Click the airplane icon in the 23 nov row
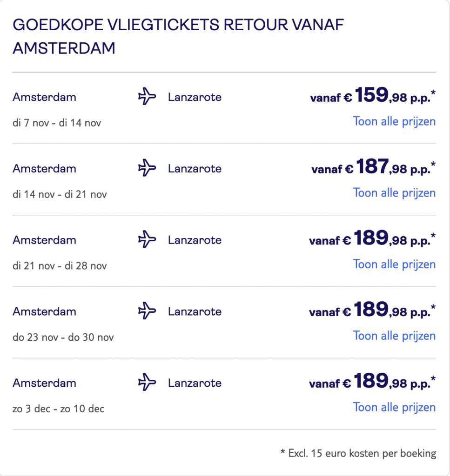The image size is (450, 476). coord(147,311)
